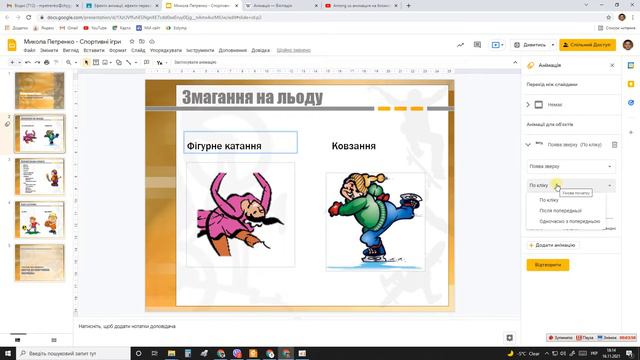The image size is (640, 360).
Task: Click the new slide plus button
Action: point(12,62)
